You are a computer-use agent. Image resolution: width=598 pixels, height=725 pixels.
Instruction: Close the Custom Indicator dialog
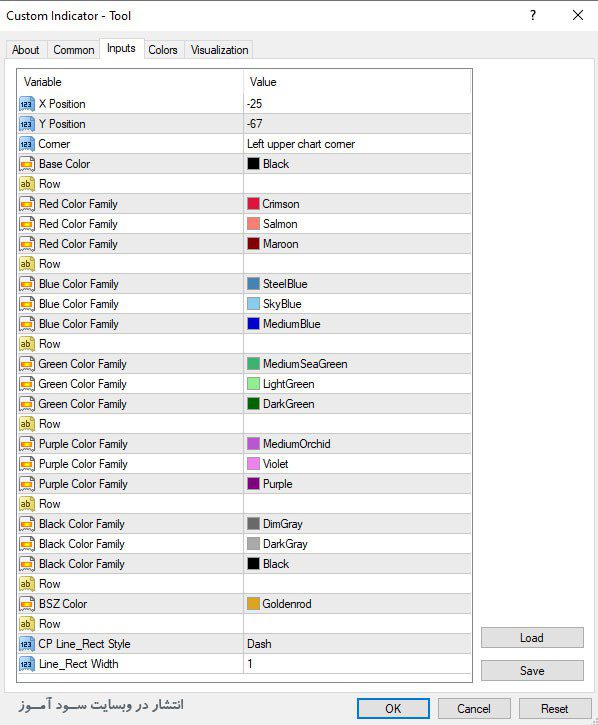pyautogui.click(x=578, y=15)
